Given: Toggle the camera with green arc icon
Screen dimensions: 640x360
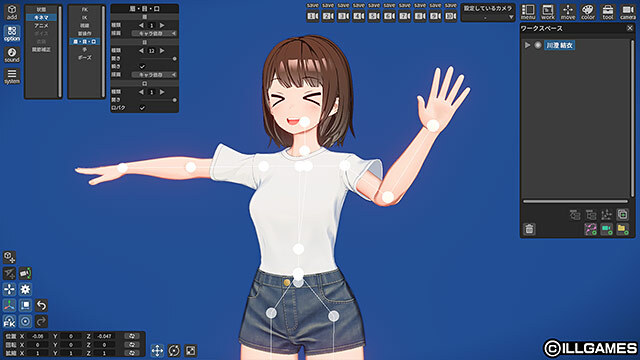Looking at the screenshot, I should coord(25,273).
